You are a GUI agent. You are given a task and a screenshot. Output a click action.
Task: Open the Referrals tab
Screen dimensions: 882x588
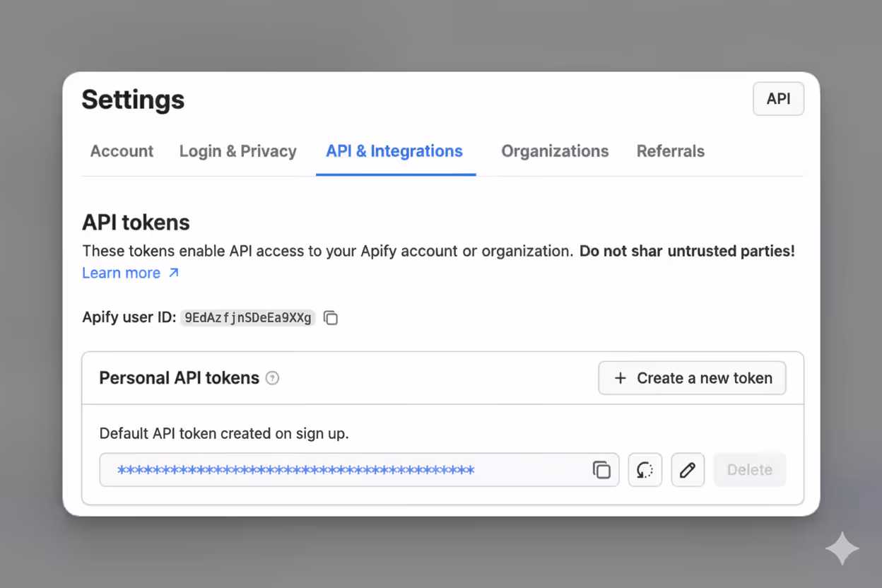coord(671,151)
